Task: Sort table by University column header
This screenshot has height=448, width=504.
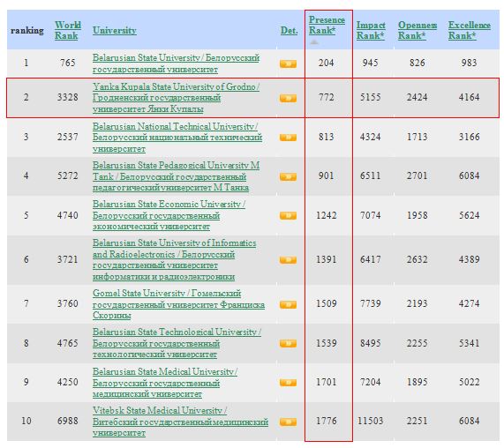Action: [115, 31]
